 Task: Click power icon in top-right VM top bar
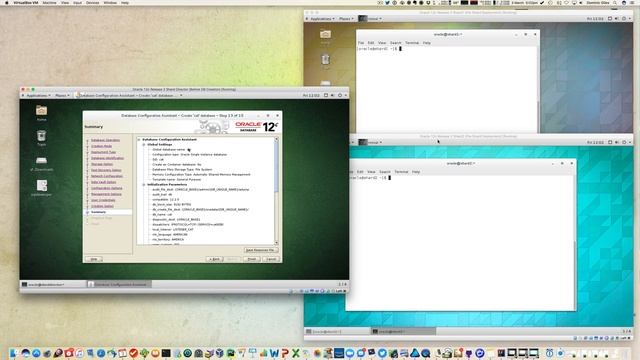[624, 19]
